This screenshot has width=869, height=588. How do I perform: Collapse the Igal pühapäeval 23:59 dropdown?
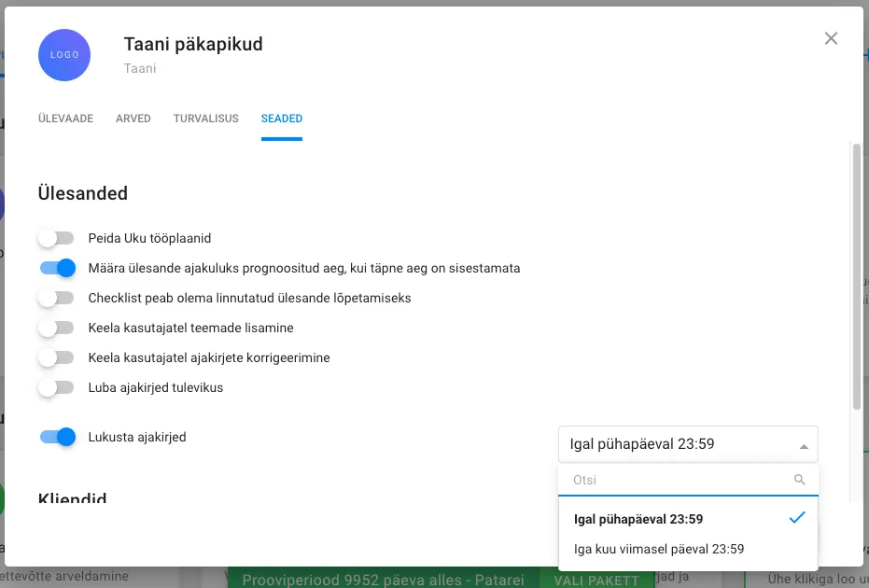pos(803,445)
